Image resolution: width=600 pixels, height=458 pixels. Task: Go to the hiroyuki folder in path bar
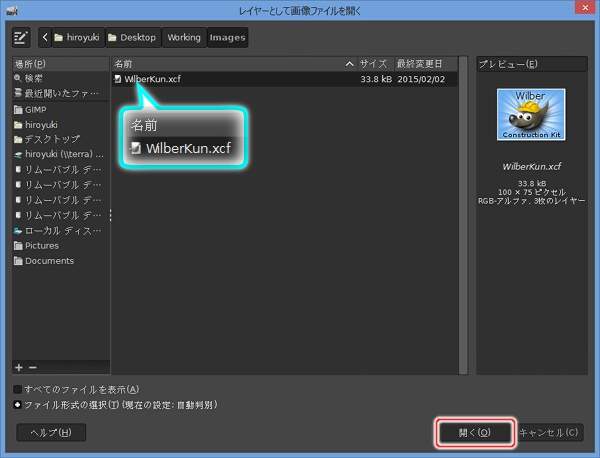pyautogui.click(x=78, y=37)
